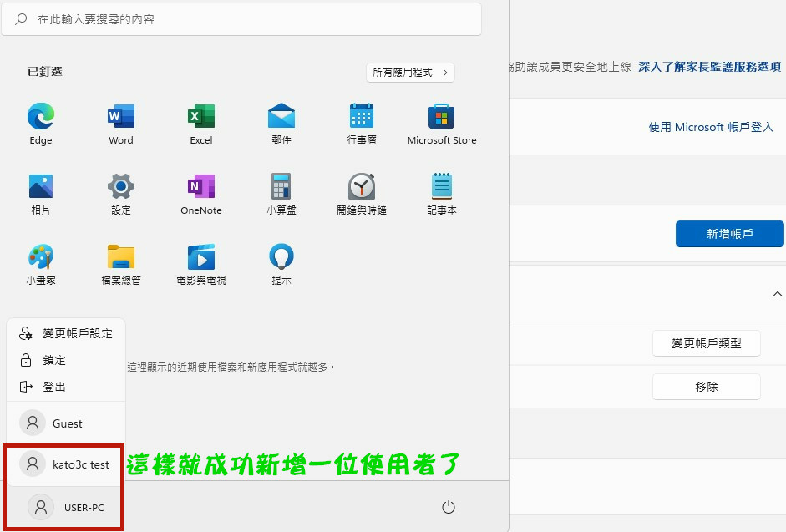Choose 鎖定 to lock the PC
The height and width of the screenshot is (532, 786).
pos(66,360)
